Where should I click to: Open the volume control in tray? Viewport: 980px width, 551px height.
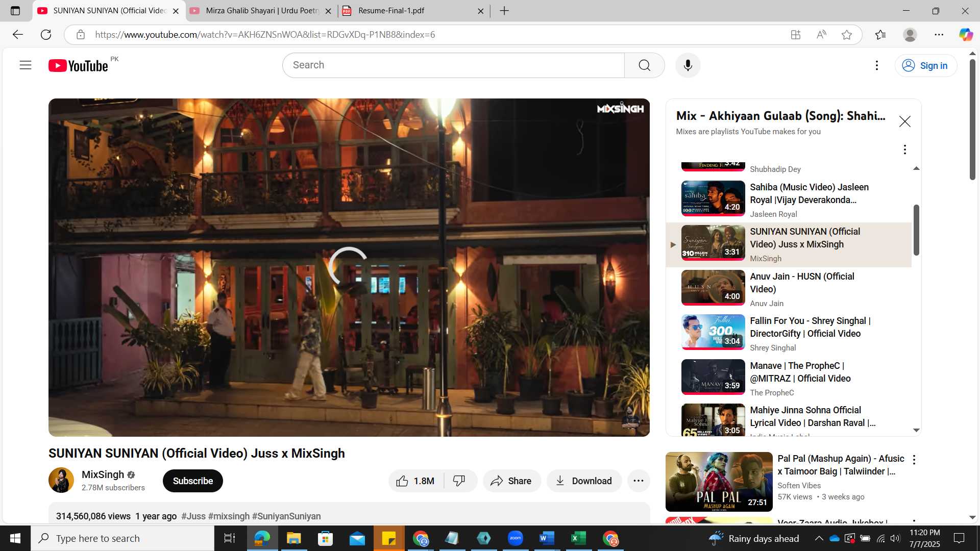895,538
